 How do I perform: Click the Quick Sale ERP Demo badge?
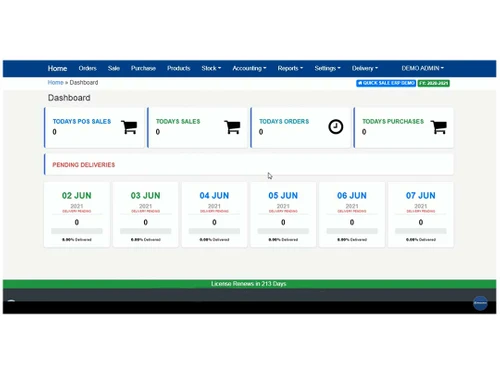[x=386, y=83]
